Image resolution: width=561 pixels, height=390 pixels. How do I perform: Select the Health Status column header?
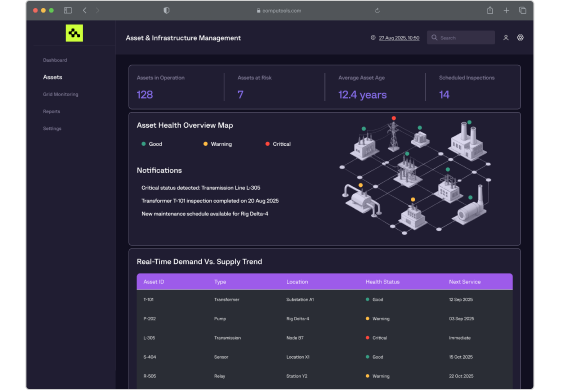382,282
